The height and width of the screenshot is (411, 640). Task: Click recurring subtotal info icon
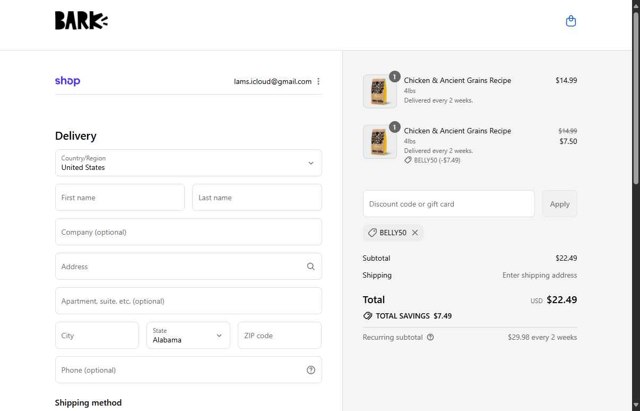430,337
